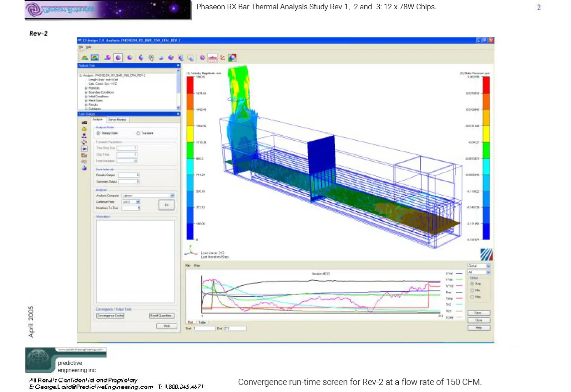Viewport: 571px width, 392px height.
Task: Click the red XY axis toolbar icon
Action: point(223,57)
